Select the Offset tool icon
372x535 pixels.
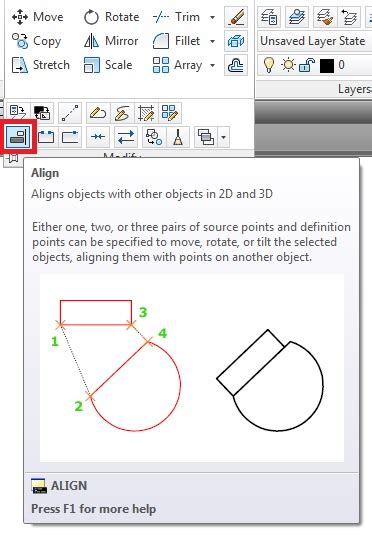[236, 65]
